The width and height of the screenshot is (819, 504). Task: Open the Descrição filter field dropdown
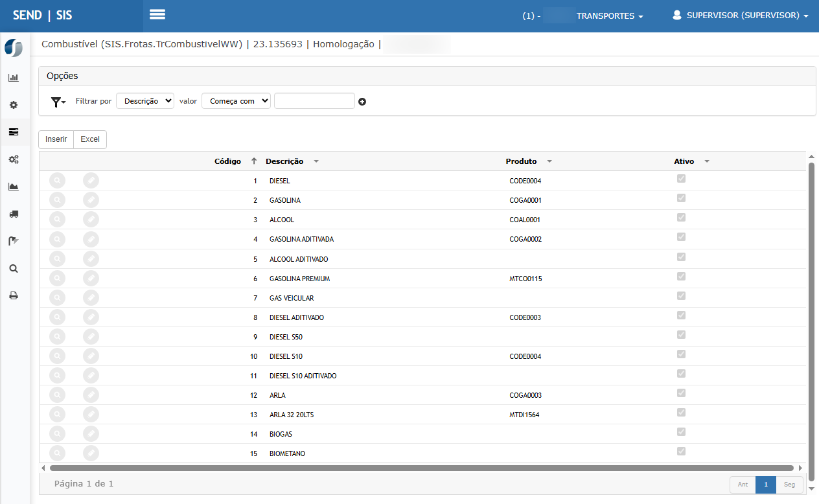click(x=145, y=101)
